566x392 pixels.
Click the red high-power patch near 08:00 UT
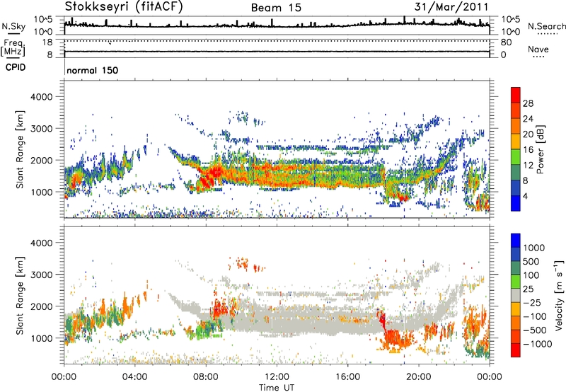click(x=210, y=178)
